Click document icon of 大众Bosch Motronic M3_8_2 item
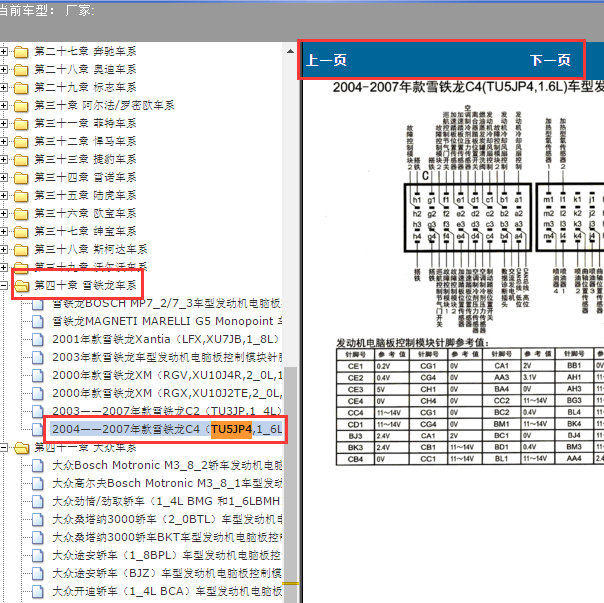Screen dimensions: 604x603 pyautogui.click(x=38, y=465)
